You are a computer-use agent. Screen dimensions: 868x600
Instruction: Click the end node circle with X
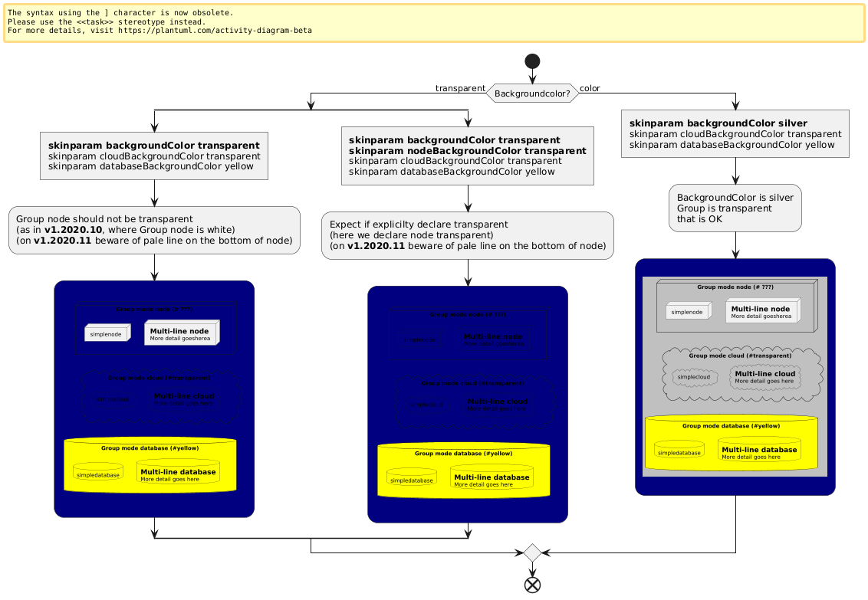click(x=531, y=584)
